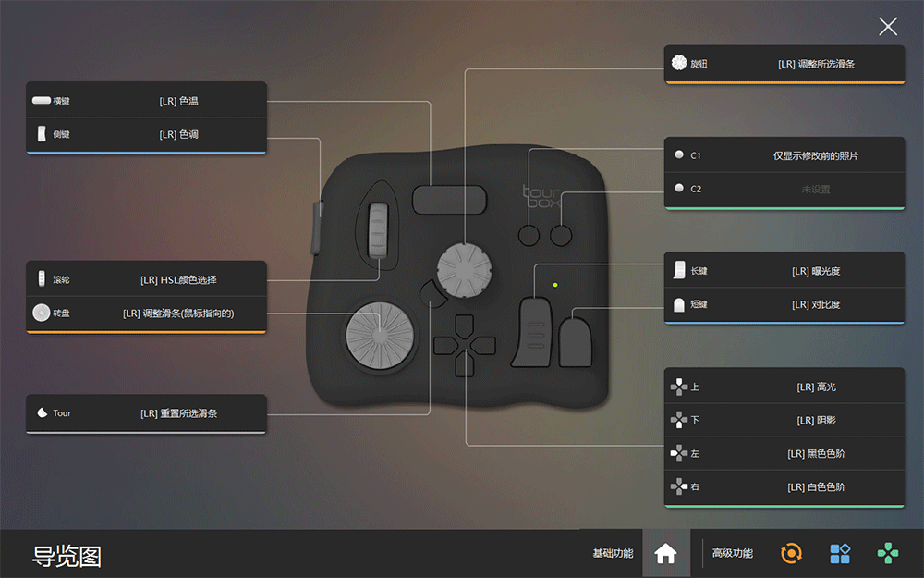Click the 导览图 title text
Screen dimensions: 924x578
pyautogui.click(x=66, y=556)
